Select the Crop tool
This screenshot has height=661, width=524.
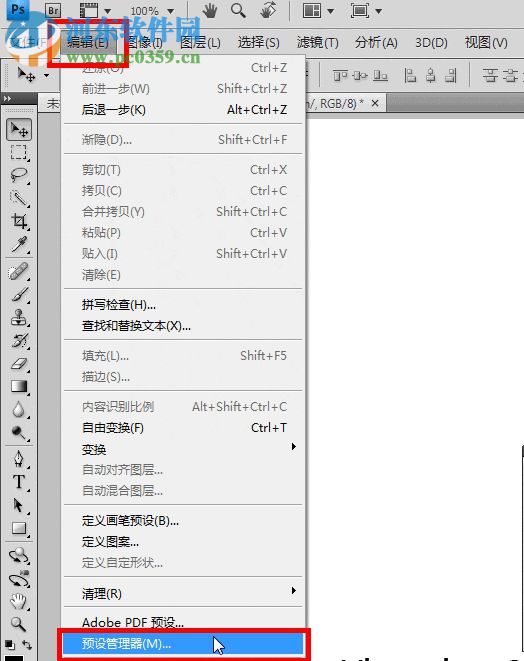pos(19,220)
